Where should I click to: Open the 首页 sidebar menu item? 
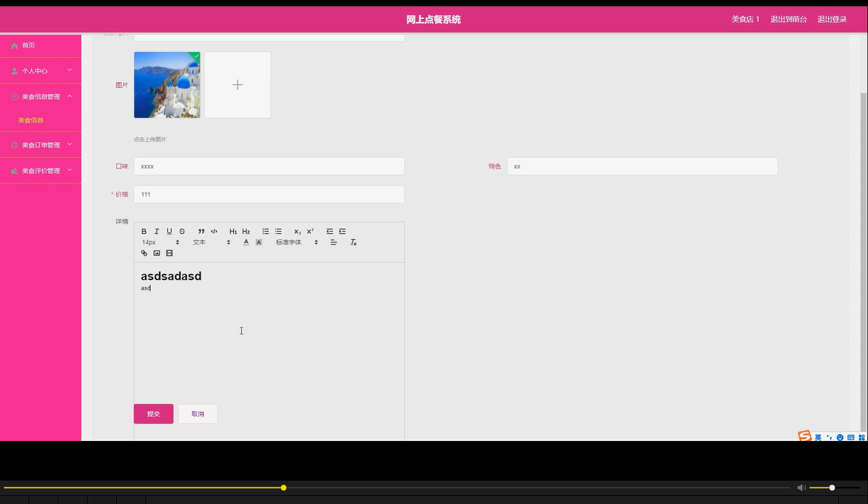(27, 45)
